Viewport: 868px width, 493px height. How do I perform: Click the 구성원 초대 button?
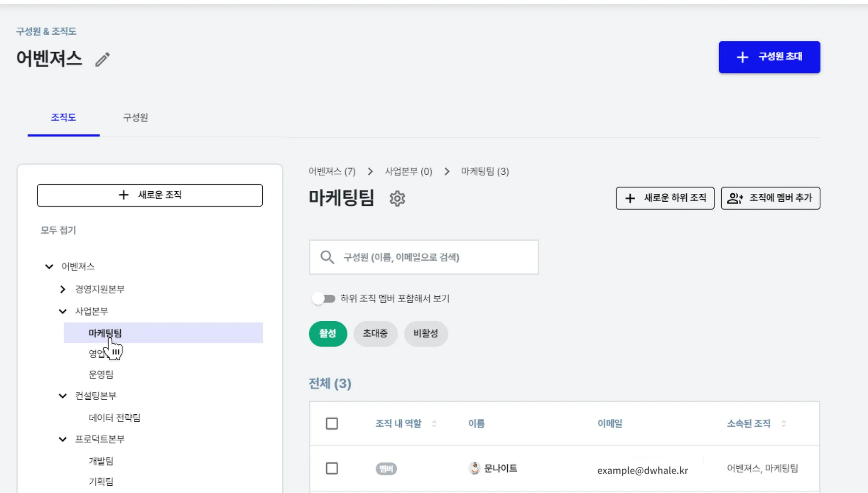[x=769, y=57]
